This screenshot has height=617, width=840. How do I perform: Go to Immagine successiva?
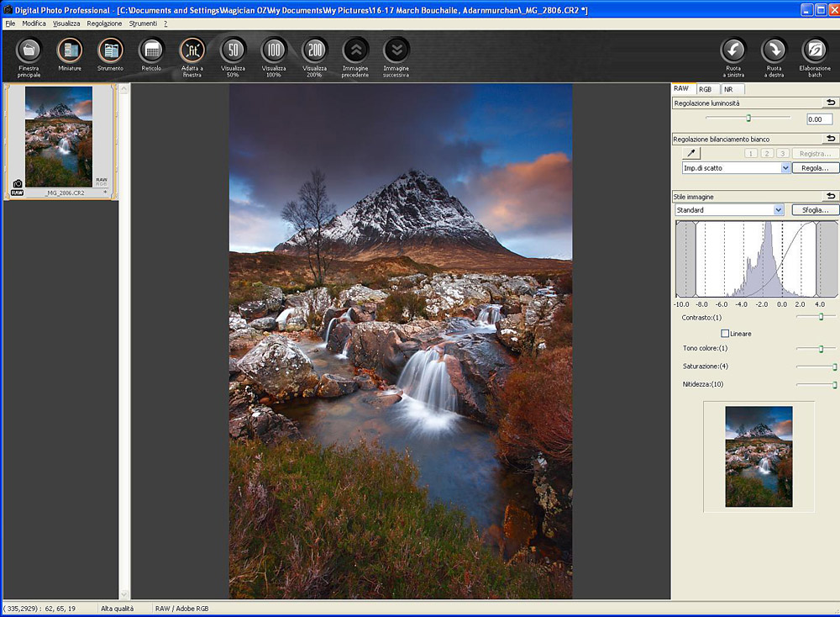tap(396, 51)
